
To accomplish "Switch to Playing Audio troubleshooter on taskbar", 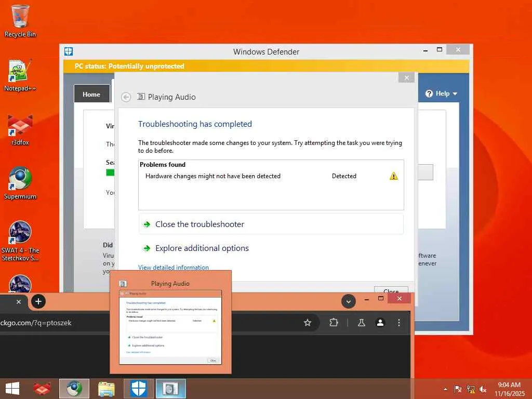I will coord(170,389).
